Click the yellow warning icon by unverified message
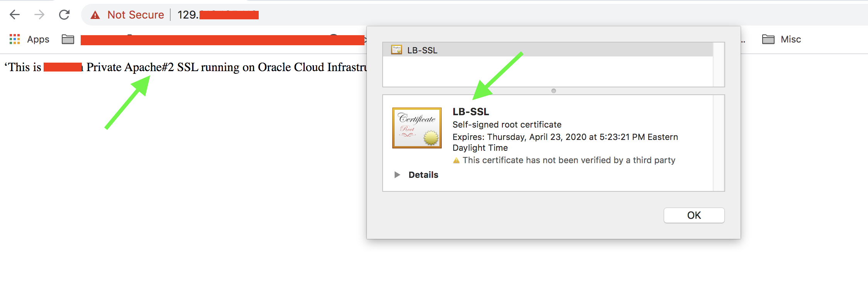Viewport: 868px width, 300px height. [456, 160]
